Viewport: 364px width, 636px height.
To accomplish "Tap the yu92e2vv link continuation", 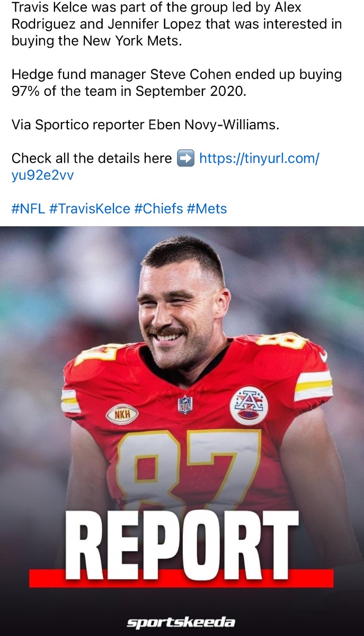I will (x=42, y=175).
